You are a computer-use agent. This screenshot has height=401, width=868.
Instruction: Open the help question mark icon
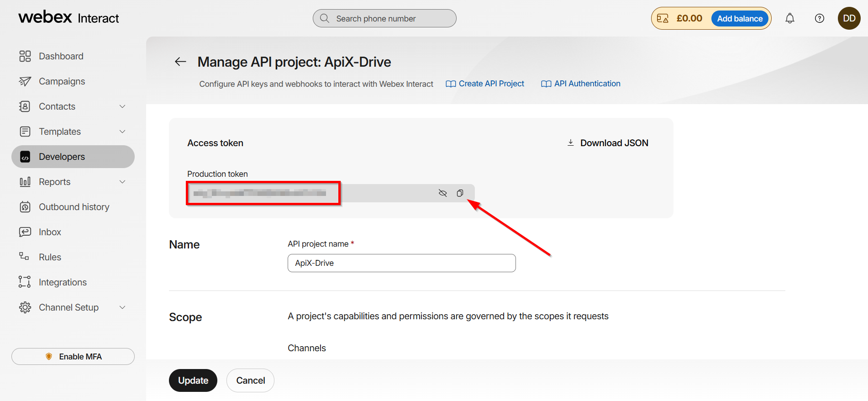tap(820, 18)
